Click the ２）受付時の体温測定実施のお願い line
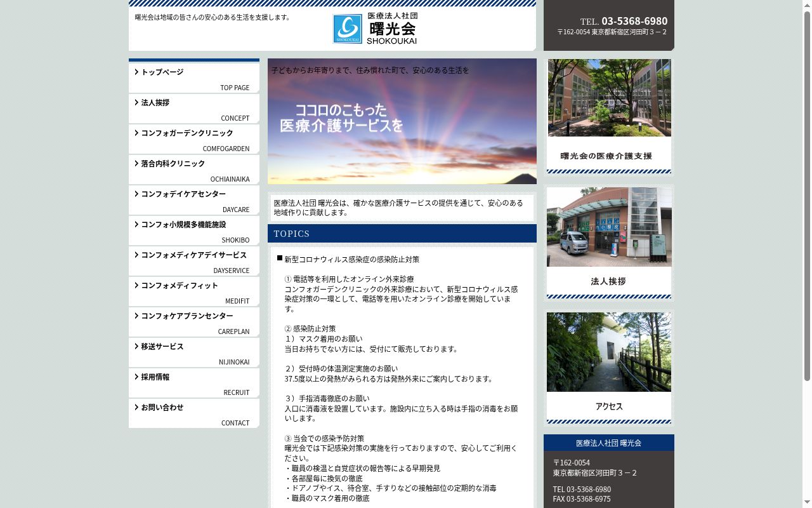The width and height of the screenshot is (812, 508). pos(341,369)
